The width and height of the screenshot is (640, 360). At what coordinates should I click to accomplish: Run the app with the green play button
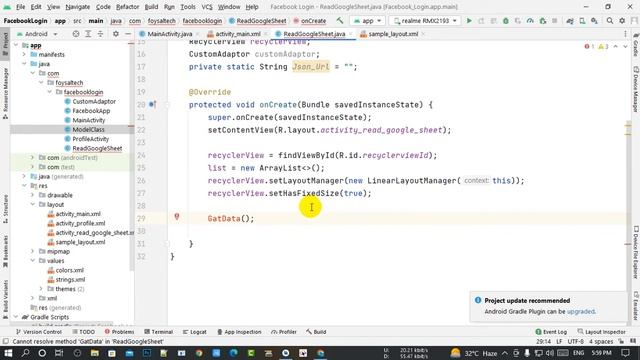point(469,21)
